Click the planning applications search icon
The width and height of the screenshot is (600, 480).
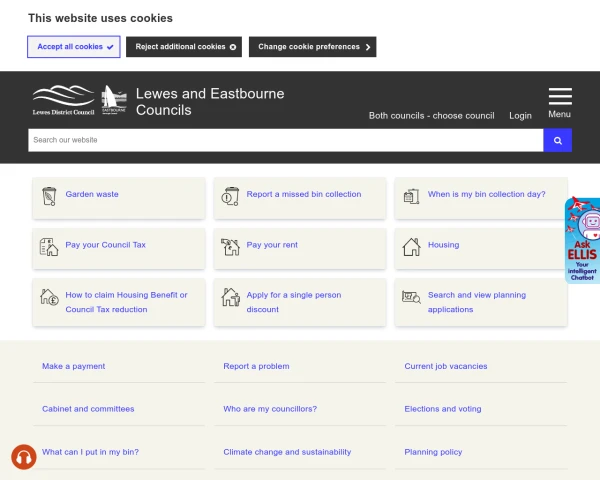coord(411,297)
